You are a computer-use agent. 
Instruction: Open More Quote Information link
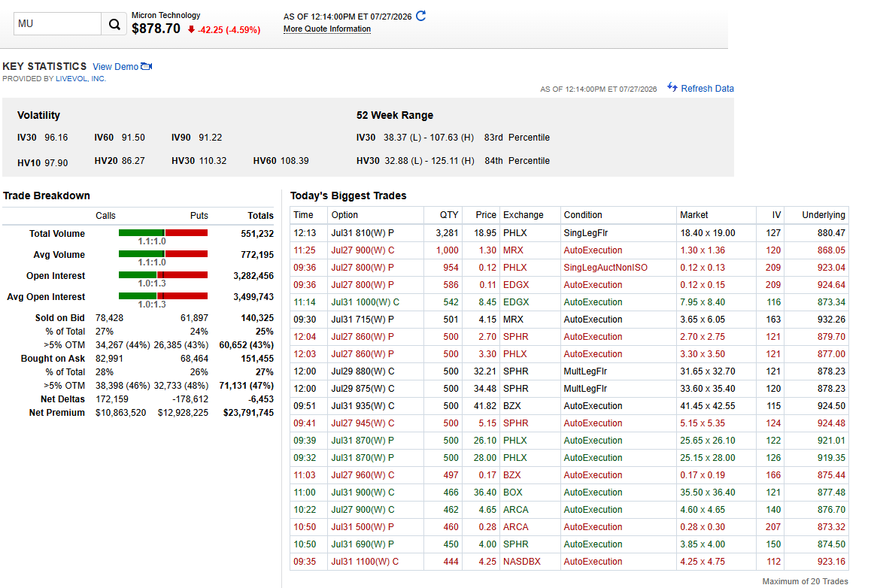[x=326, y=29]
